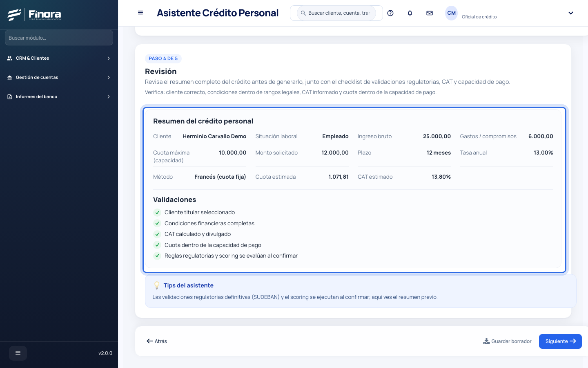The width and height of the screenshot is (588, 368).
Task: Open the user profile dropdown chevron
Action: [571, 13]
